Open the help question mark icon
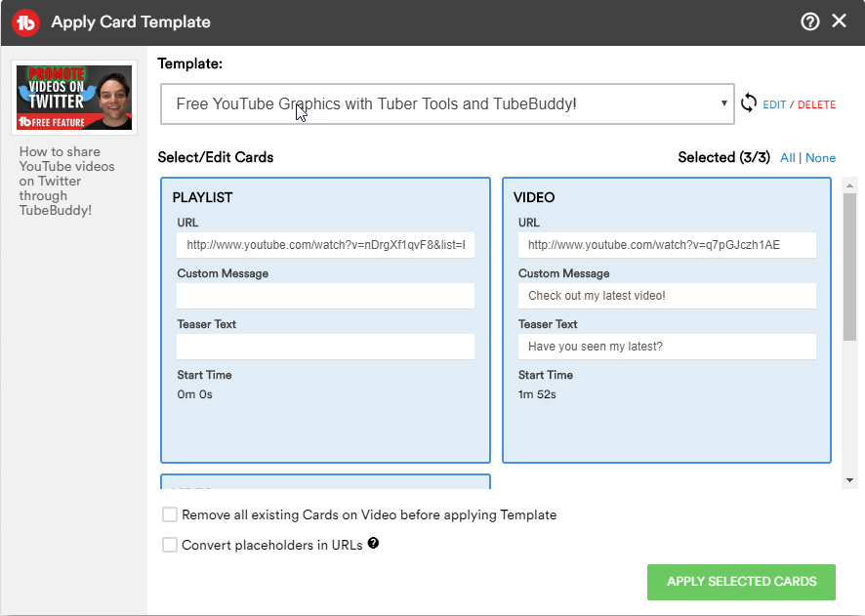This screenshot has width=865, height=616. pos(809,21)
